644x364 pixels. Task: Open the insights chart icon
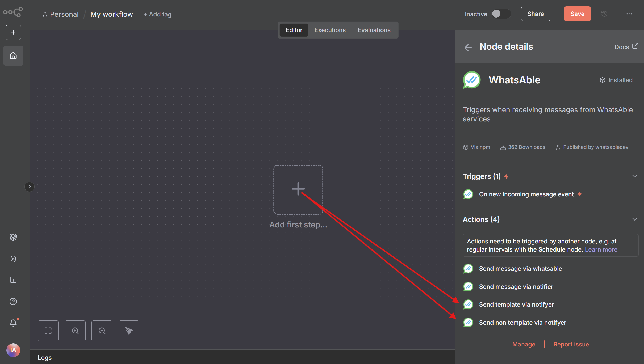click(13, 280)
